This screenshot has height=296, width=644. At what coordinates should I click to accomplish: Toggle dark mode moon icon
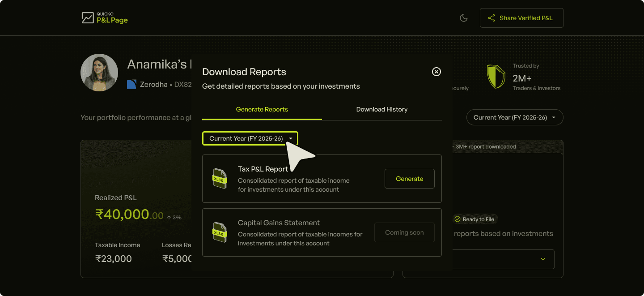(x=464, y=18)
